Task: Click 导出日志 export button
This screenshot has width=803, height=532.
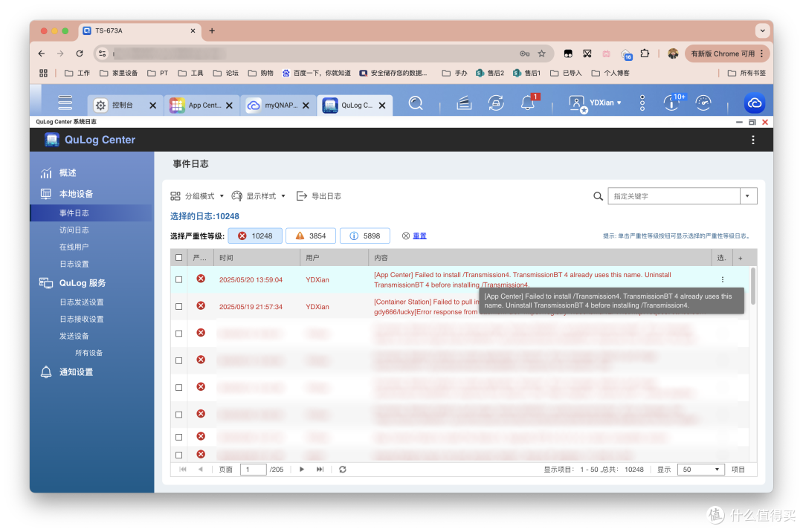Action: (x=319, y=196)
